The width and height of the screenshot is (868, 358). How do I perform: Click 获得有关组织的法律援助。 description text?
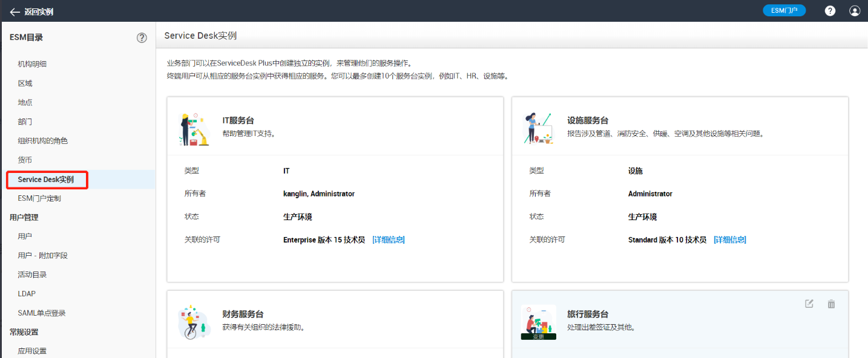[263, 328]
